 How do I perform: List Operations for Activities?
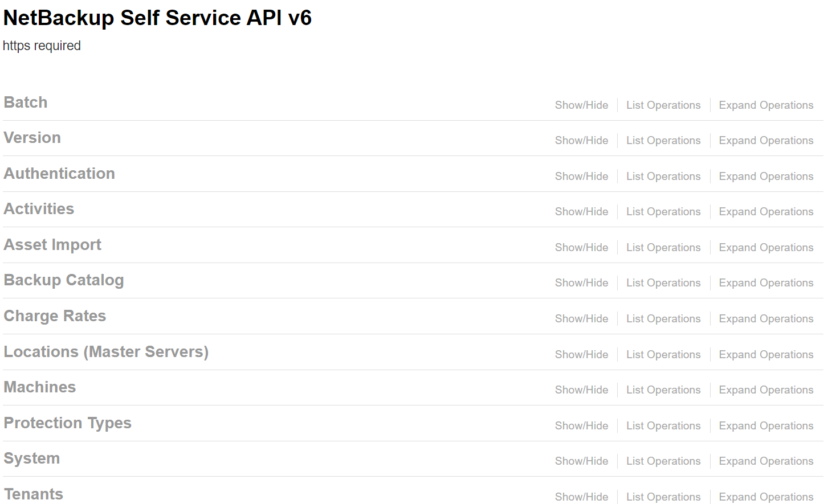663,212
